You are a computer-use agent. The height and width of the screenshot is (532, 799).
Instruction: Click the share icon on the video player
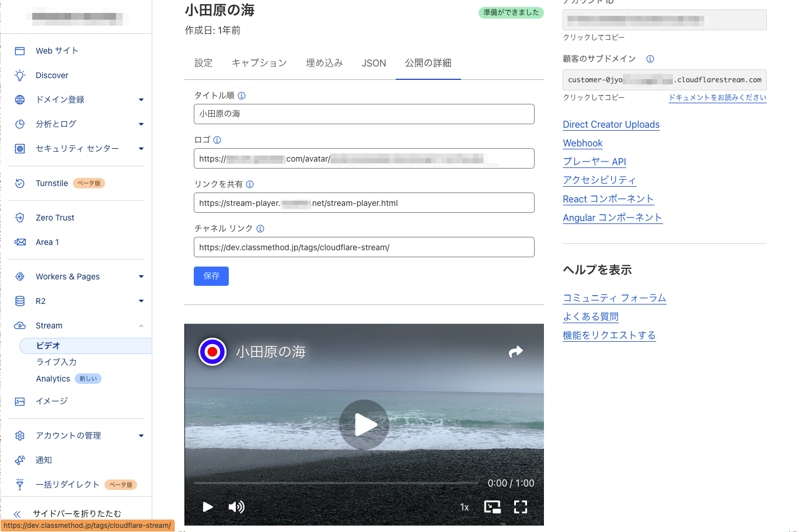coord(516,352)
